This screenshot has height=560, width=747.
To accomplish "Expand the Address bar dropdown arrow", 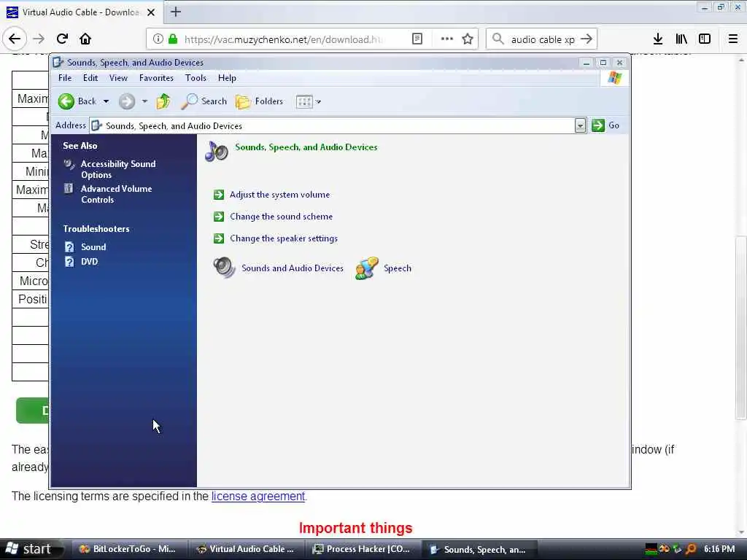I will [x=580, y=125].
